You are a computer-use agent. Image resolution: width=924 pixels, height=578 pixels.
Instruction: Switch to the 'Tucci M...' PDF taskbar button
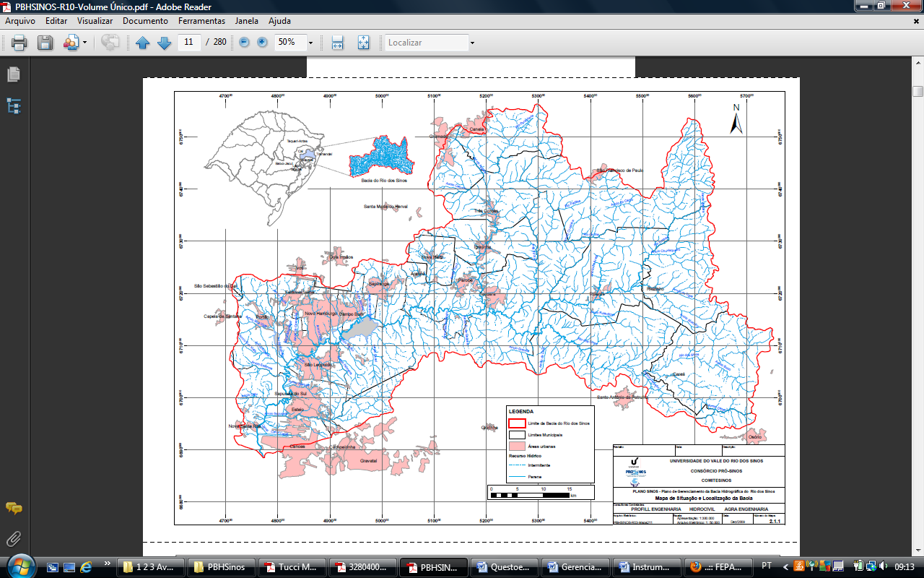pos(291,567)
